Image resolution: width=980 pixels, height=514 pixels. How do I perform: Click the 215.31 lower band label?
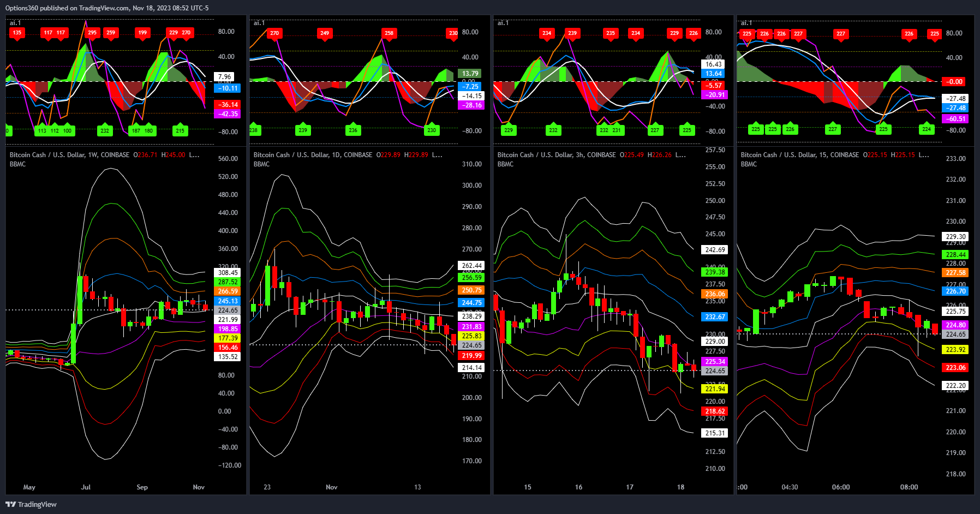tap(715, 433)
